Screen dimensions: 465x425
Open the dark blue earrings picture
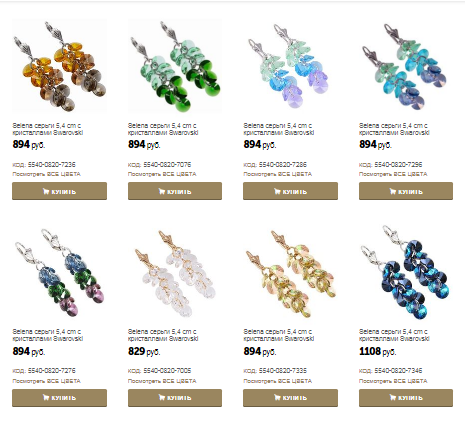[406, 273]
